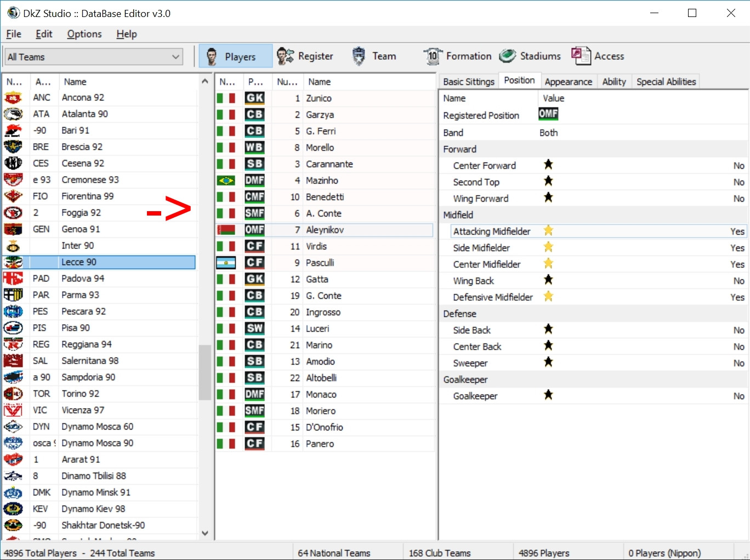
Task: Toggle the Sweeper position star
Action: pos(548,362)
